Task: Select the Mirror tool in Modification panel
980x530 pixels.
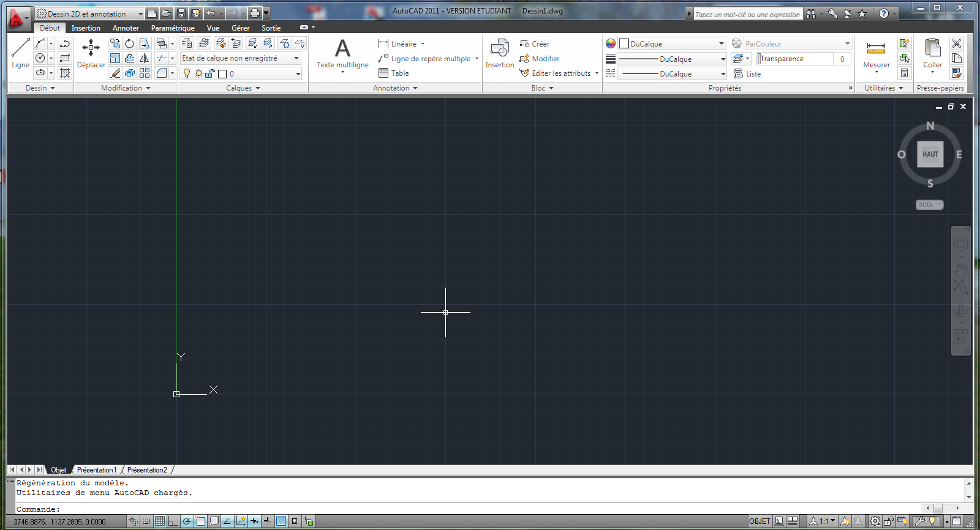Action: tap(145, 58)
